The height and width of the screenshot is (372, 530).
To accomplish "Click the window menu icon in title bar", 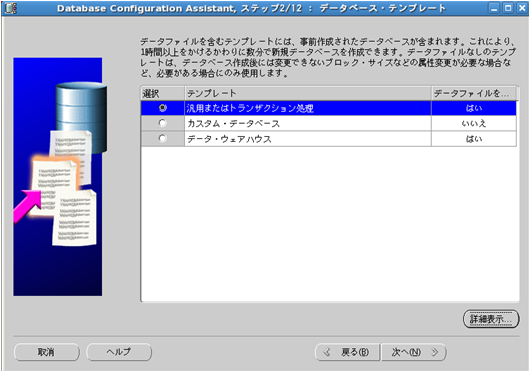I will 11,8.
